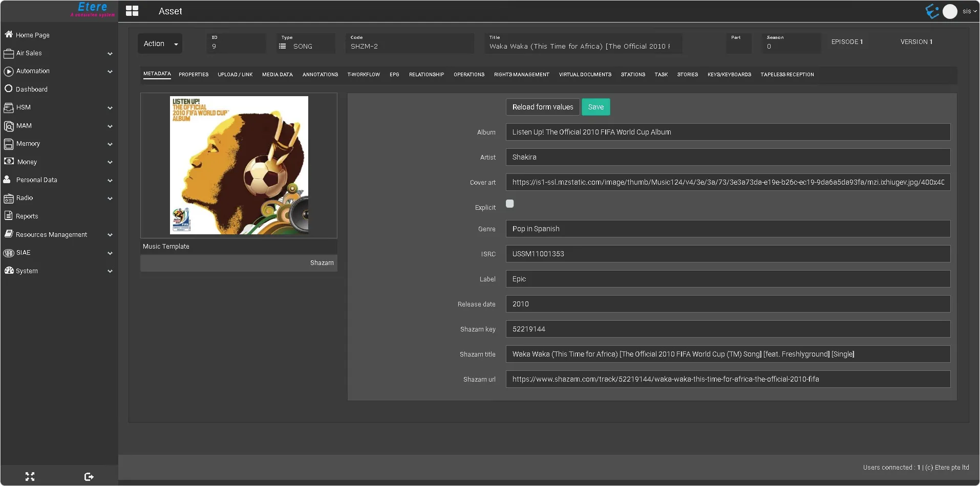
Task: Select the METADATA tab
Action: tap(157, 74)
